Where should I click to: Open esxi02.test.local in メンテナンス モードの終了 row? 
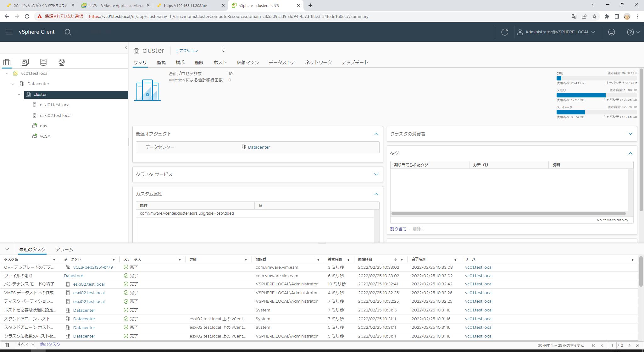[x=89, y=284]
